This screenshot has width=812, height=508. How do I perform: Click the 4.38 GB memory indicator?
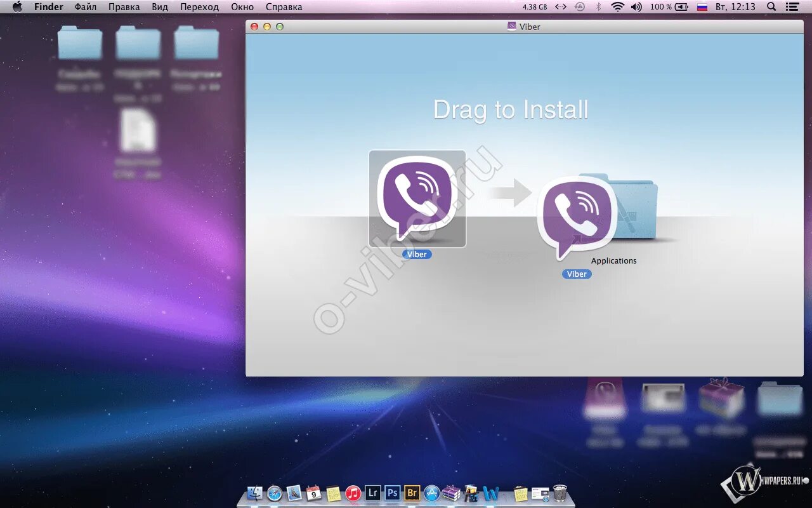[x=535, y=6]
